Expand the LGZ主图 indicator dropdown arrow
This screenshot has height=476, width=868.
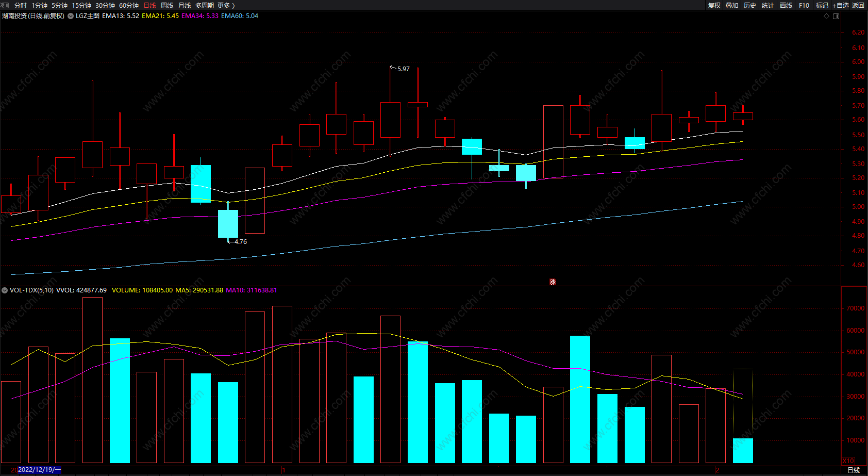tap(71, 16)
